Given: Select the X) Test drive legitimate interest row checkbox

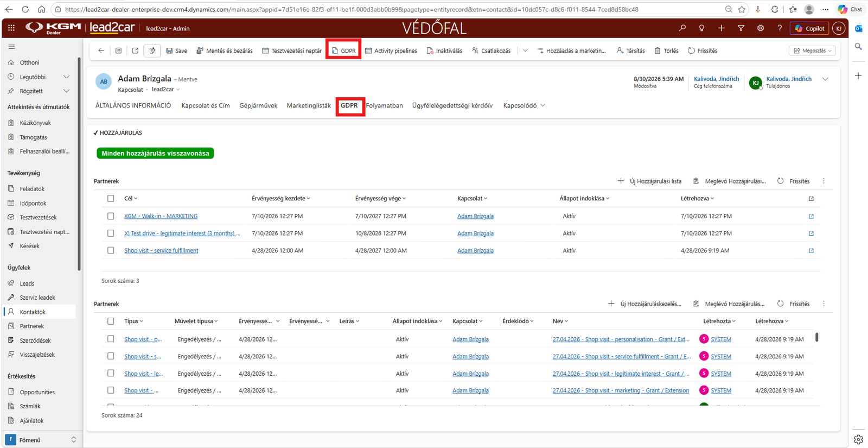Looking at the screenshot, I should [x=111, y=234].
